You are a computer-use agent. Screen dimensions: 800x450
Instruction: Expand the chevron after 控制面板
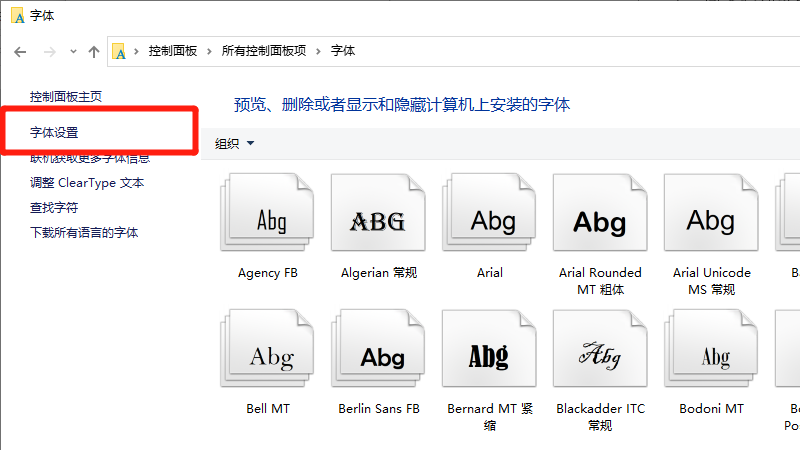click(x=209, y=51)
